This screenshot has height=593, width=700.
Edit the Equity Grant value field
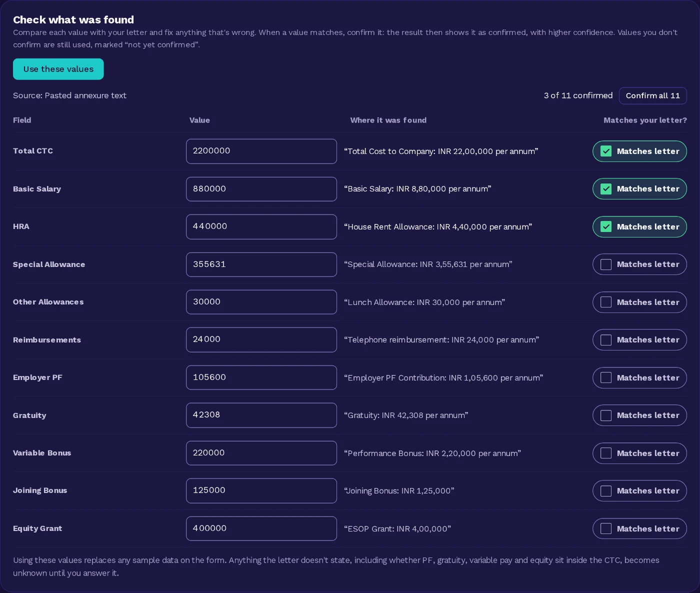261,528
